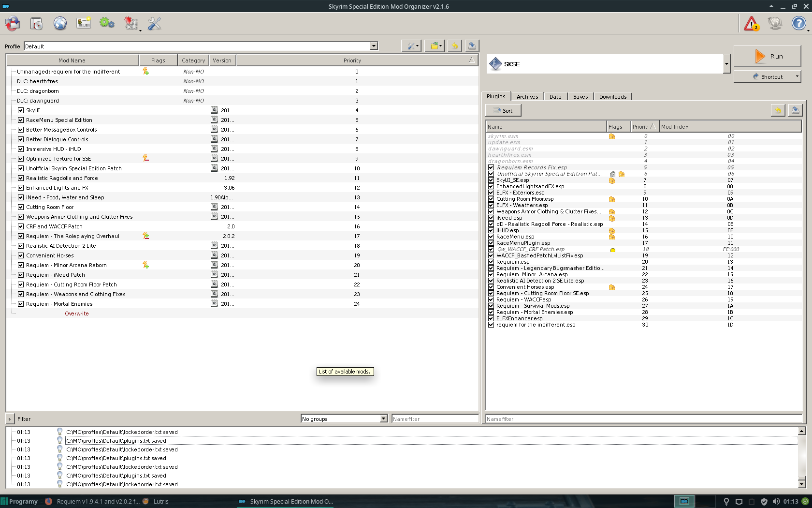Click the log bulb icon for first lockedorder.txt entry
This screenshot has height=508, width=812.
point(60,432)
